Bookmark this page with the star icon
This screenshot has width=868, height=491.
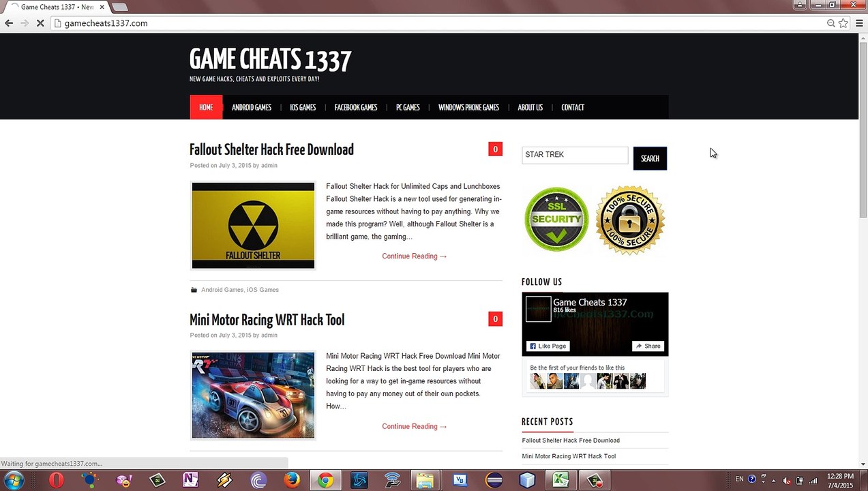click(x=843, y=23)
